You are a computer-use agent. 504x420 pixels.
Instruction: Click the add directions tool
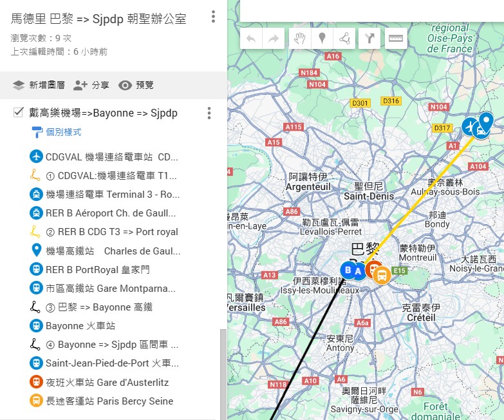tap(369, 39)
